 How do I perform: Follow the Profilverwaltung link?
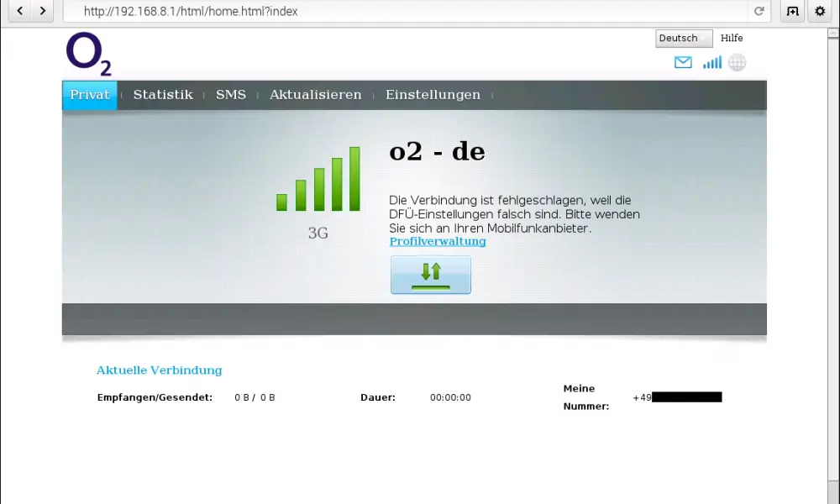438,242
